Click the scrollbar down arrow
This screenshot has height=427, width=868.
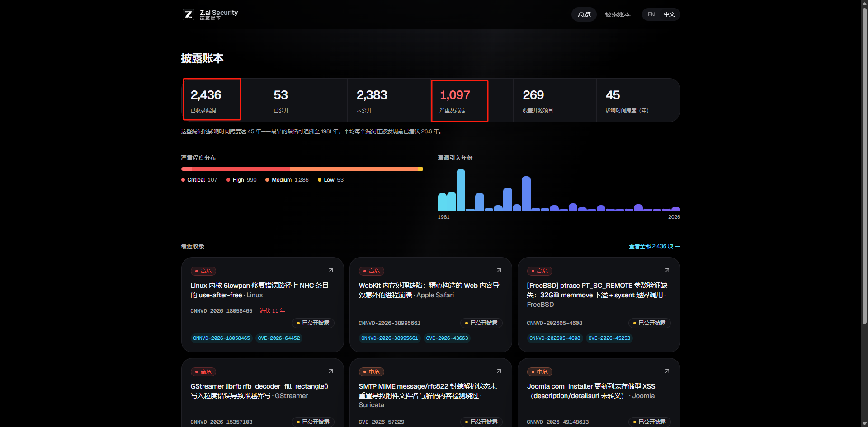pyautogui.click(x=864, y=423)
